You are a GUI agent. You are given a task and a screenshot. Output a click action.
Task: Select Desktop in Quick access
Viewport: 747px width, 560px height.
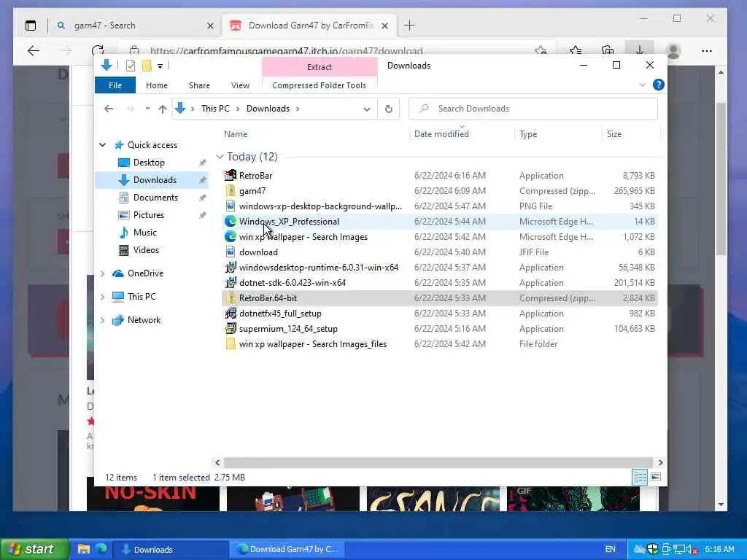click(149, 163)
